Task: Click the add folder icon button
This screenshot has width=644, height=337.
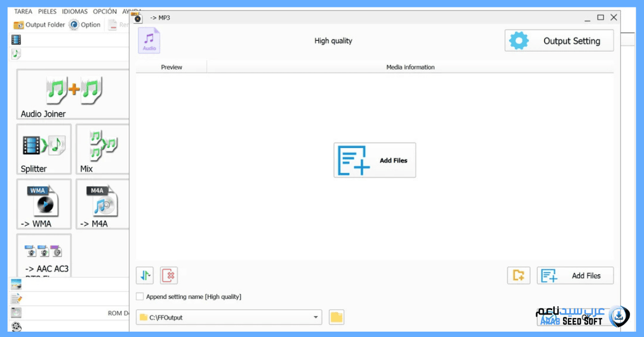Action: 518,276
